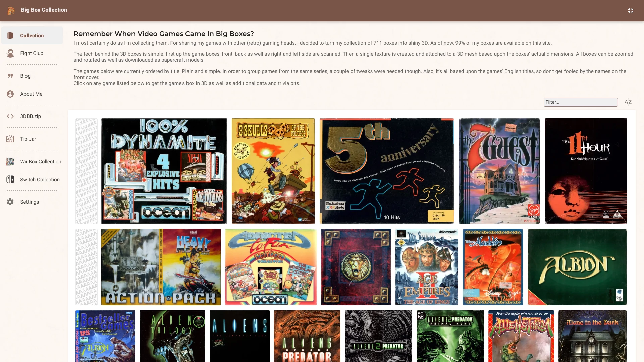Click the Settings gear icon
644x362 pixels.
(10, 202)
